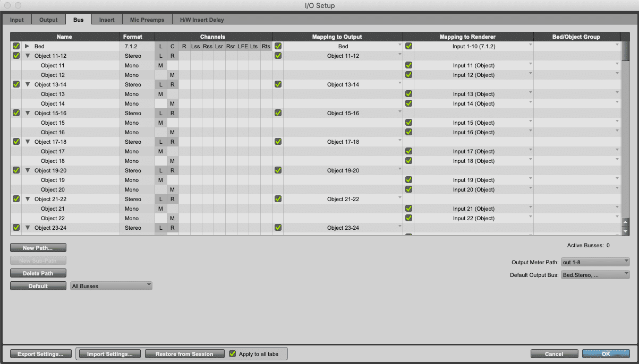Uncheck Apply to all tabs
Viewport: 639px width, 364px height.
pos(232,354)
